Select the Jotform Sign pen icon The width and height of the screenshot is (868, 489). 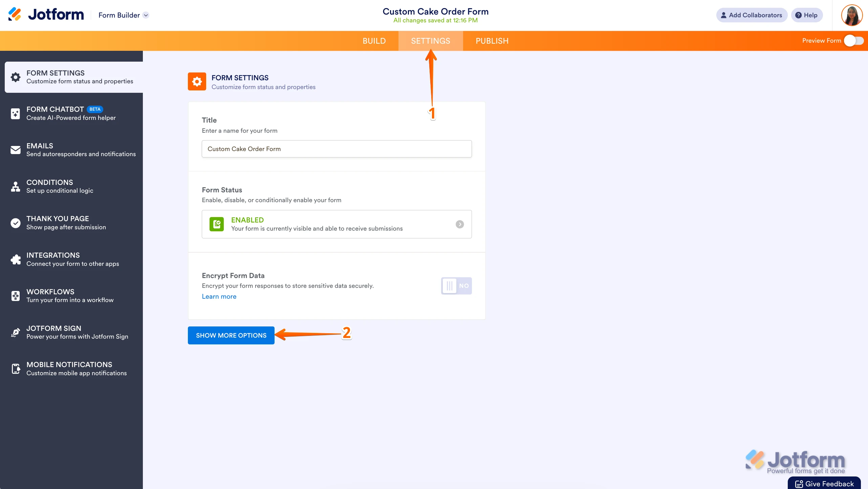pos(16,332)
